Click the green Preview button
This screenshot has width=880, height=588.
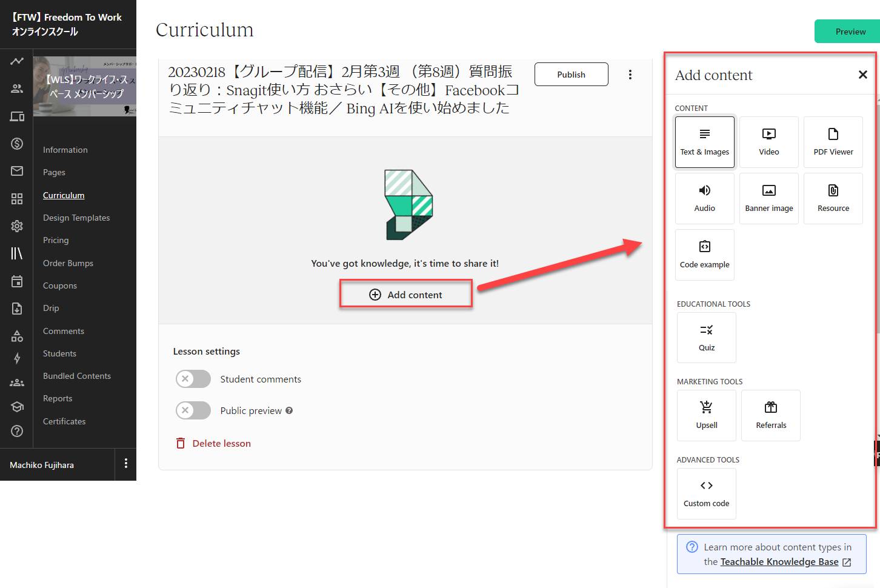[848, 32]
